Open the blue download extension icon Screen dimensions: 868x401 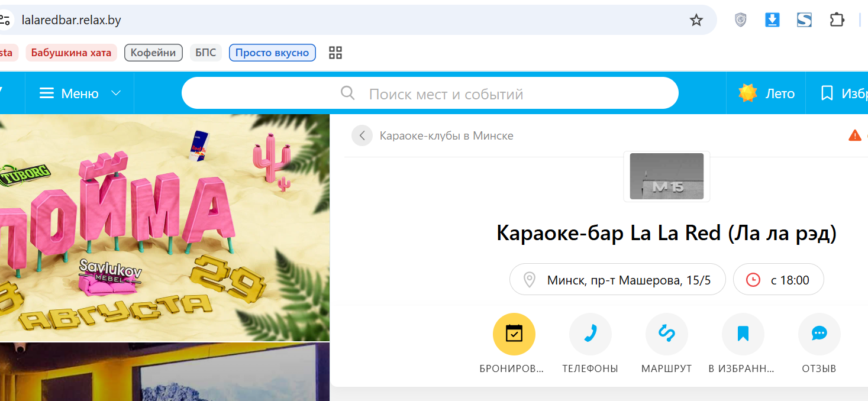tap(772, 21)
